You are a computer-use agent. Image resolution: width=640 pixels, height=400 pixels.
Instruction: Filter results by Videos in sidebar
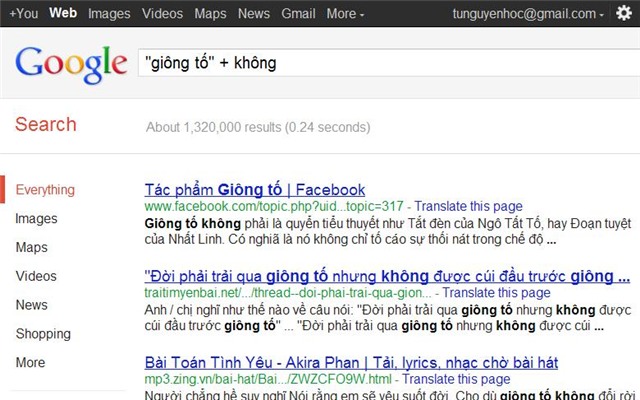36,276
